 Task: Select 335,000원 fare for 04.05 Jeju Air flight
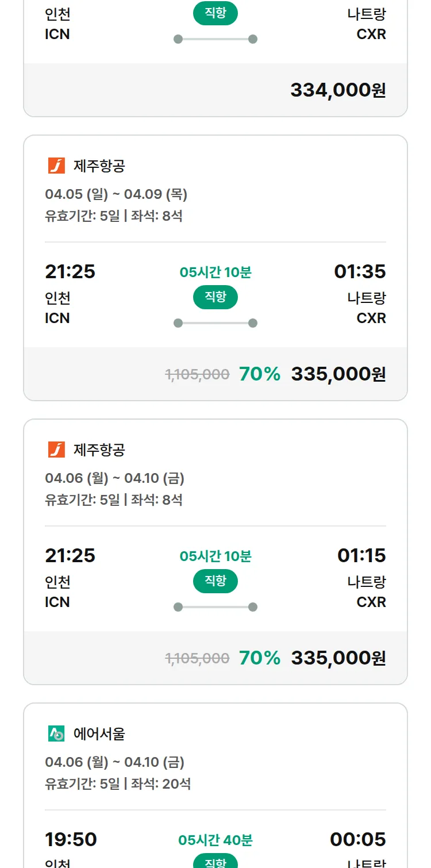pos(338,374)
